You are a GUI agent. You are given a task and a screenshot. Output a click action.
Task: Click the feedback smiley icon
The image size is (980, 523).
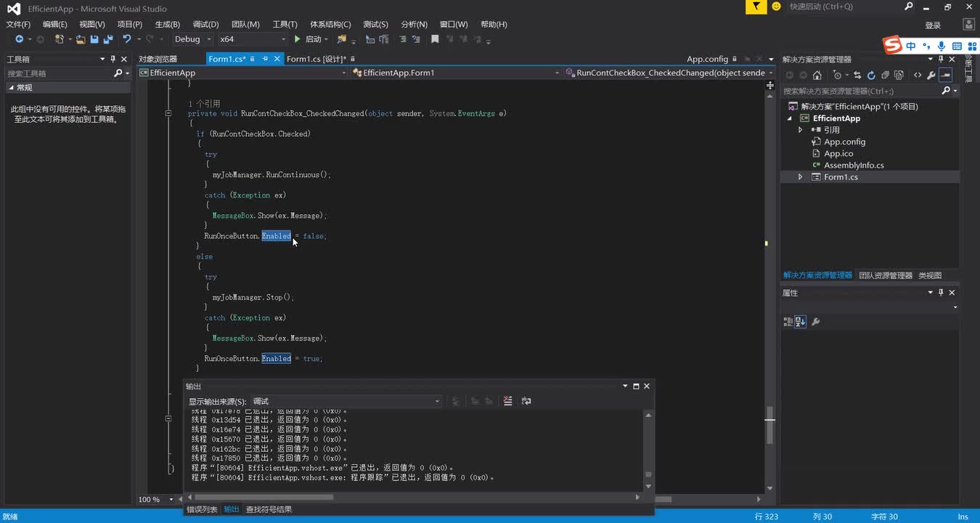click(777, 7)
